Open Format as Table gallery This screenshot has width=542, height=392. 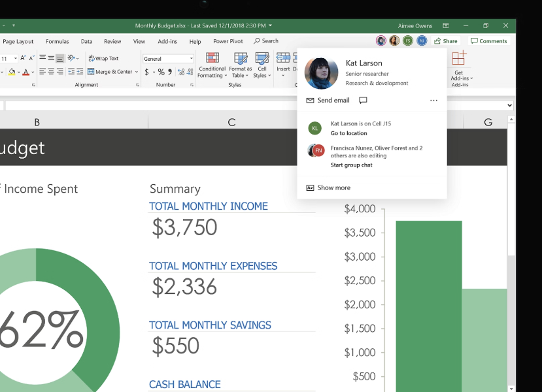click(x=240, y=65)
